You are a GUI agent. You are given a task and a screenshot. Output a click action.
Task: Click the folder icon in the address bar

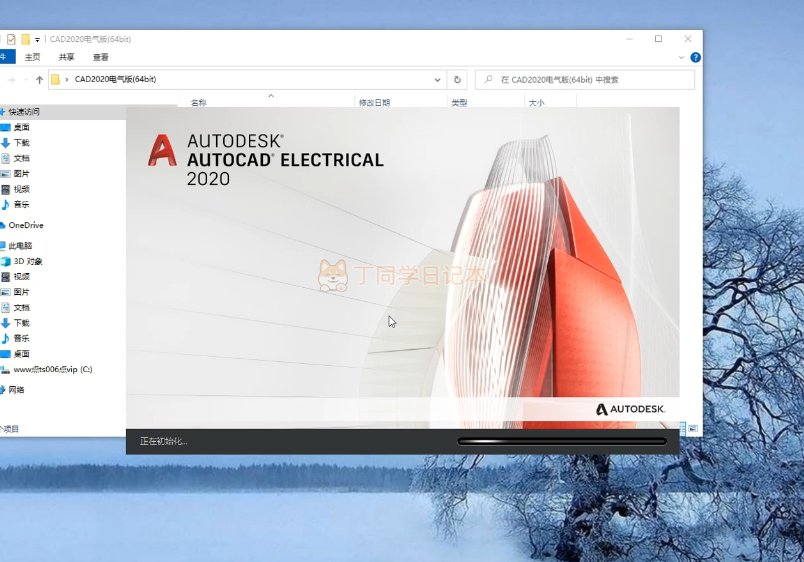55,79
